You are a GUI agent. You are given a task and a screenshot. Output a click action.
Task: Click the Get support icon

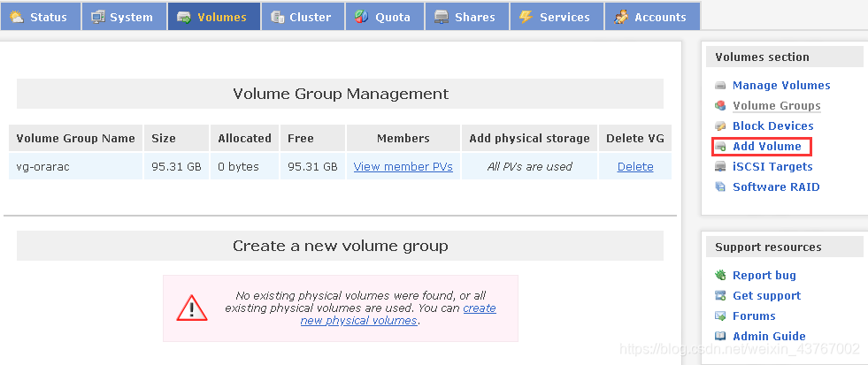tap(720, 295)
